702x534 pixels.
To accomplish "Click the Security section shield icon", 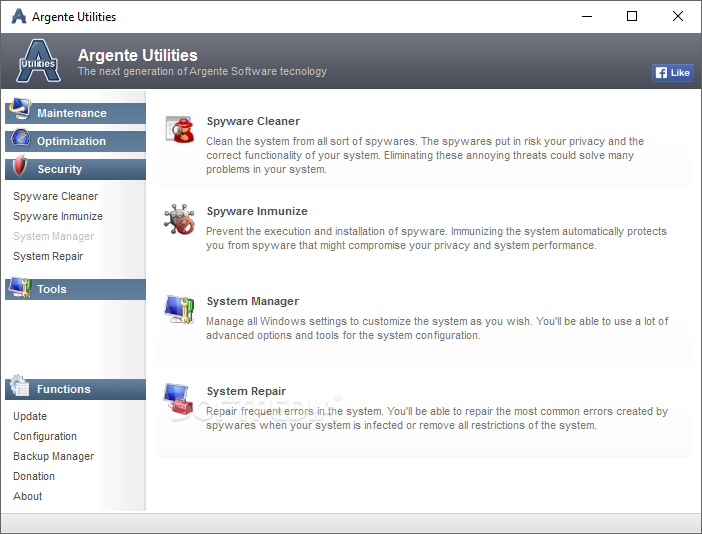I will 20,166.
